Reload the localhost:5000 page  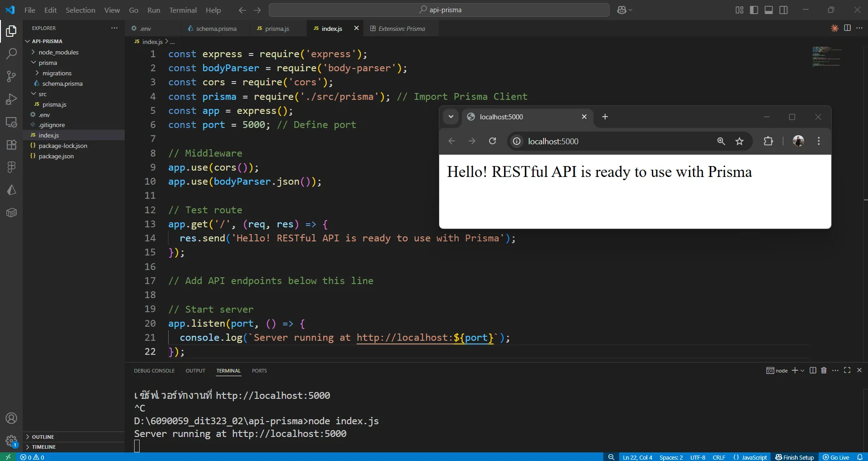coord(492,141)
